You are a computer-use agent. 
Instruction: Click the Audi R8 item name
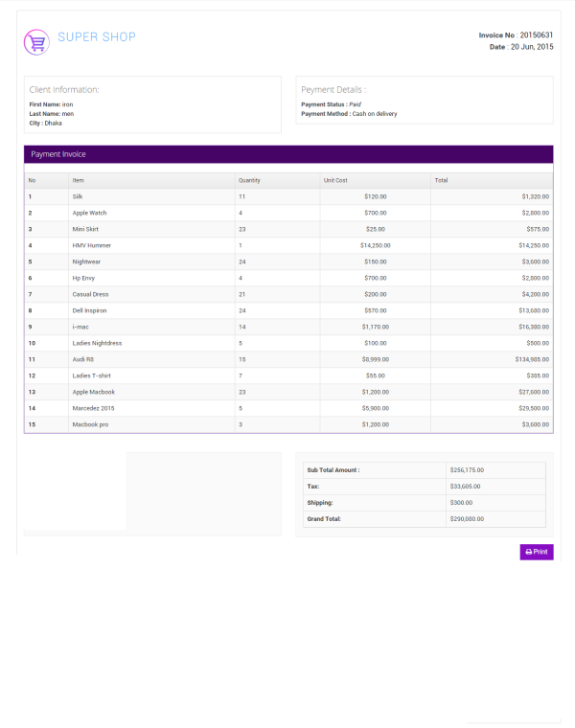83,359
